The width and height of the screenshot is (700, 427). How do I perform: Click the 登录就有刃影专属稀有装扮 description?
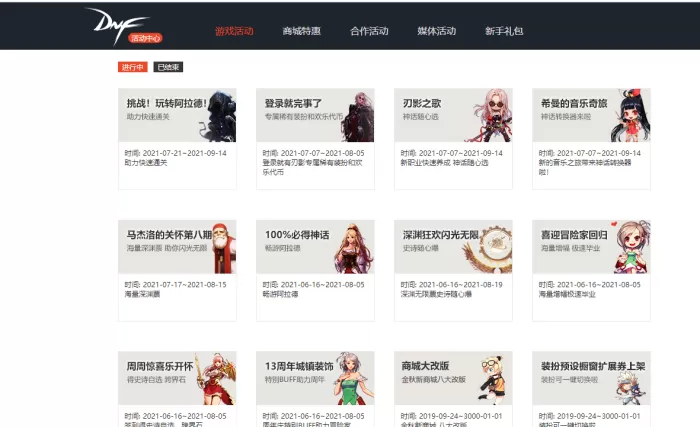click(312, 167)
